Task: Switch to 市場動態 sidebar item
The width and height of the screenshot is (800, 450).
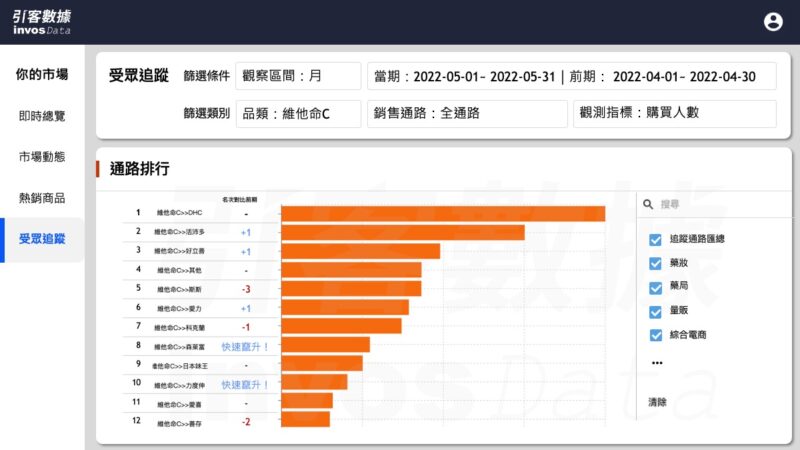Action: 42,157
